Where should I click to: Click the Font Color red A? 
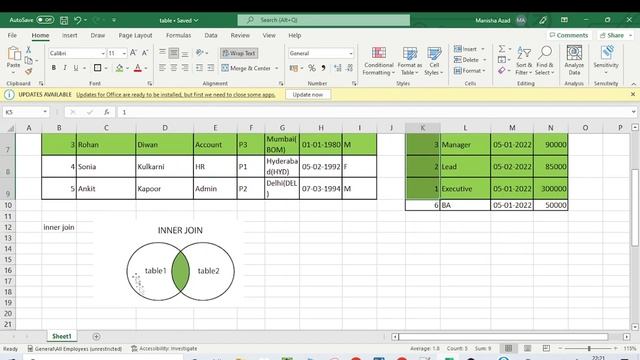tap(138, 68)
